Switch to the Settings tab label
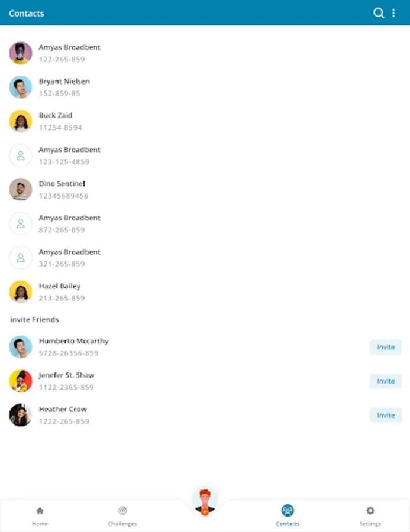This screenshot has width=410, height=532. pos(370,524)
